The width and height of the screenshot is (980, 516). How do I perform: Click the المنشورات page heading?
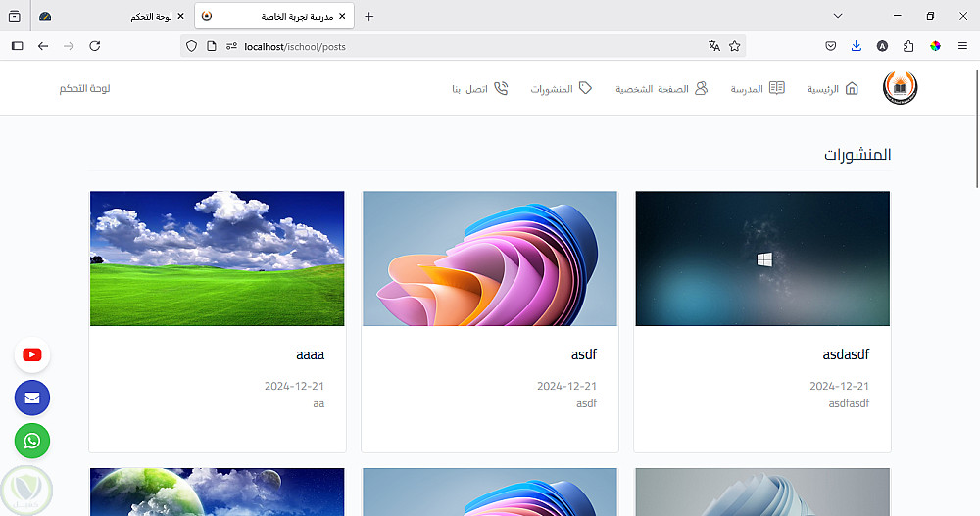(x=857, y=155)
